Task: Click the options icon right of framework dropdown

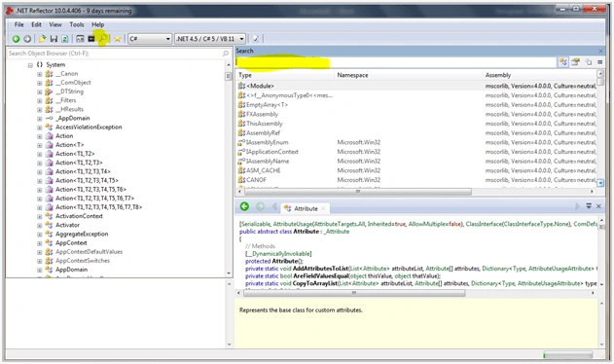Action: (256, 39)
